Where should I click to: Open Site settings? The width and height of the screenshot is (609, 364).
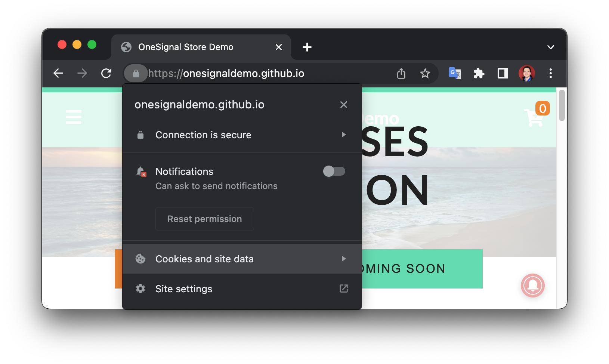coord(242,289)
